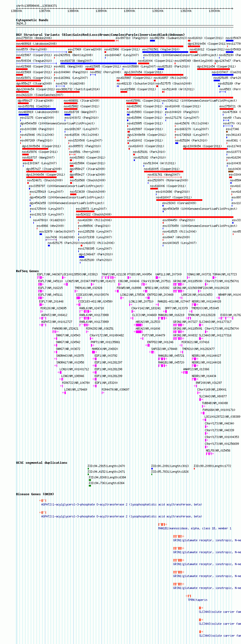Select the FAM69B|NM_152421 gene label

click(x=65, y=329)
